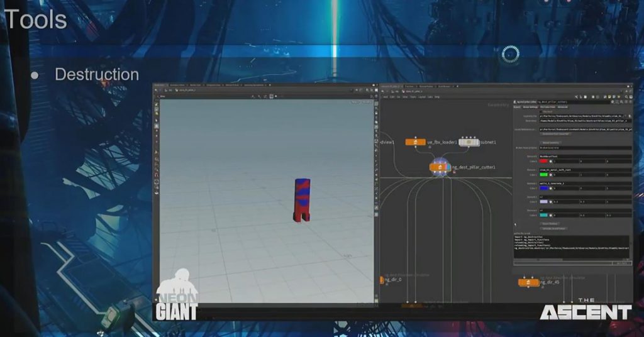Switch to the Material Palette pane tab
Viewport: 644px width, 337px height.
426,86
